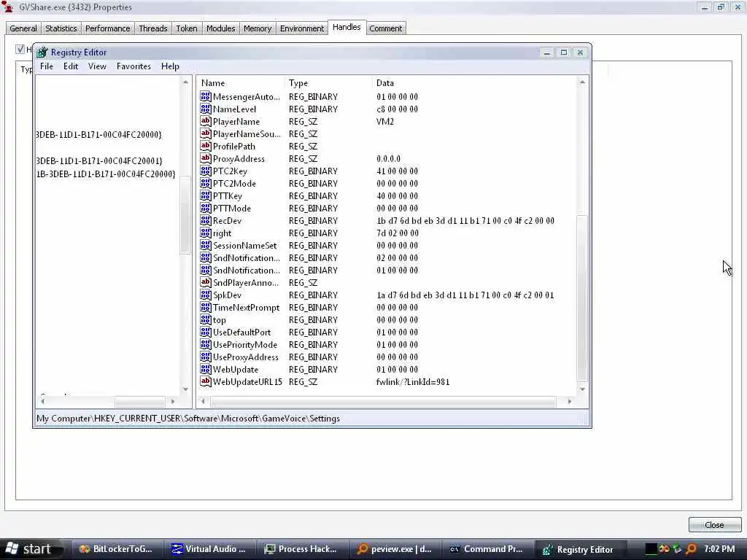Screen dimensions: 747x560
Task: Select the SessionNameSet binary icon
Action: 205,245
